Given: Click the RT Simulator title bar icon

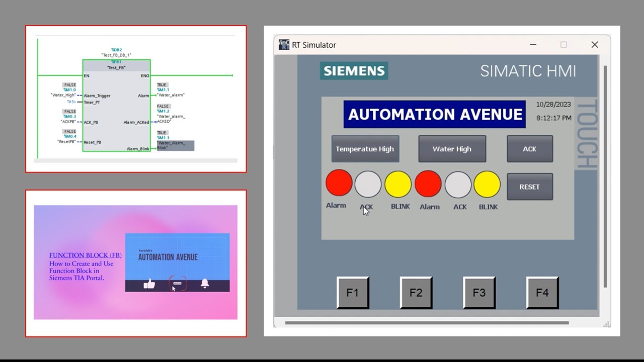Looking at the screenshot, I should pos(284,45).
